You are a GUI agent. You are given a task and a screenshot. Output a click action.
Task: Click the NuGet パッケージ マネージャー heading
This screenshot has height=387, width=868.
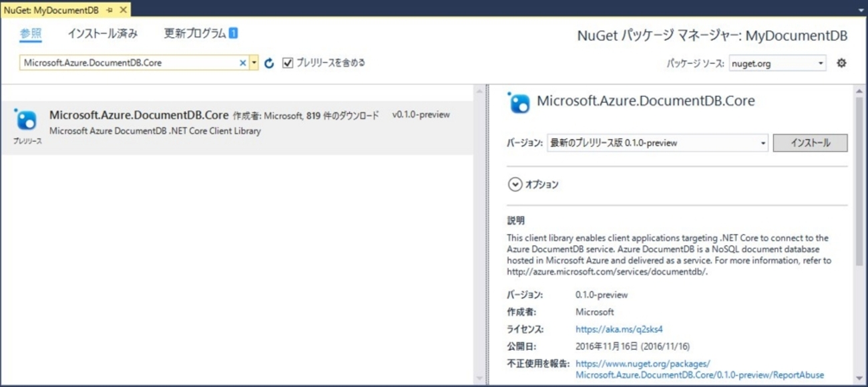pos(712,36)
